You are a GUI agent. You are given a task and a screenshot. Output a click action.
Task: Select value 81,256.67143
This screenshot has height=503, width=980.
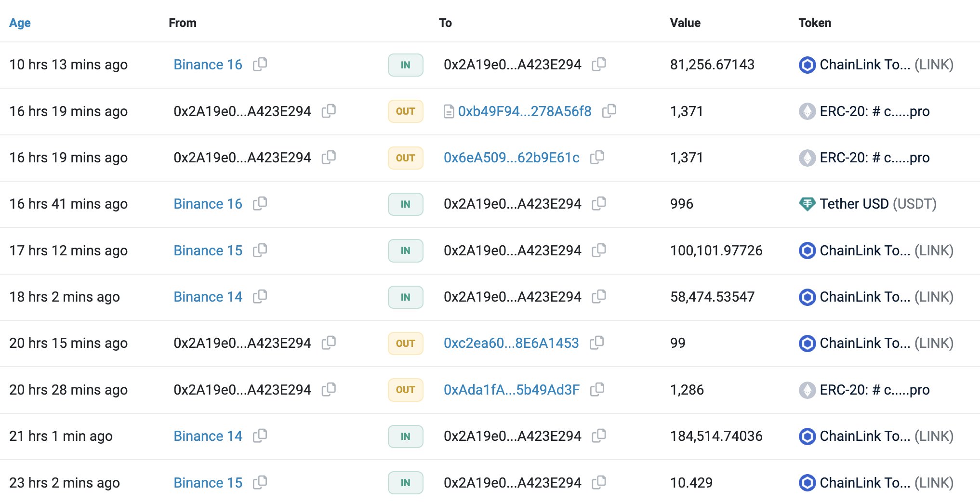pyautogui.click(x=712, y=65)
